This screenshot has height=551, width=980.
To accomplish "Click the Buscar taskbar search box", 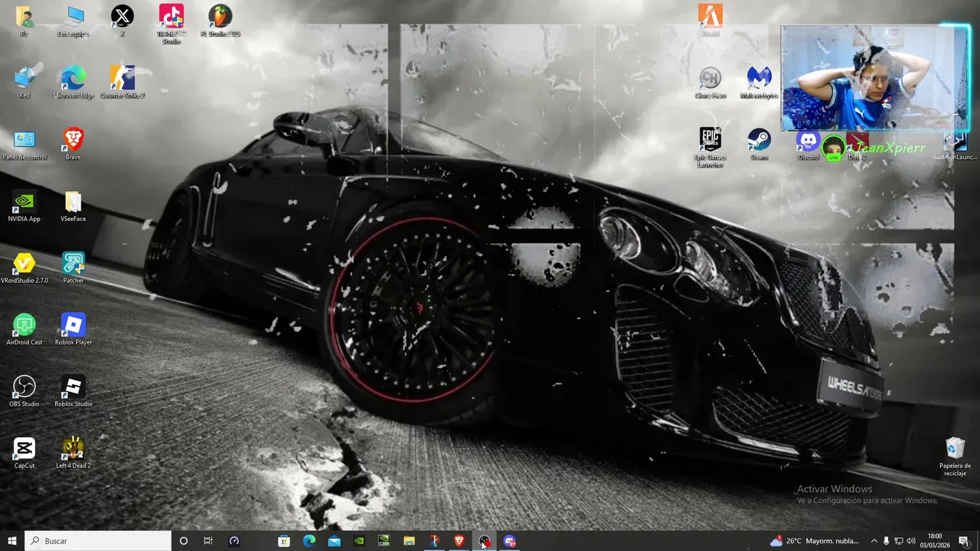I will (98, 541).
